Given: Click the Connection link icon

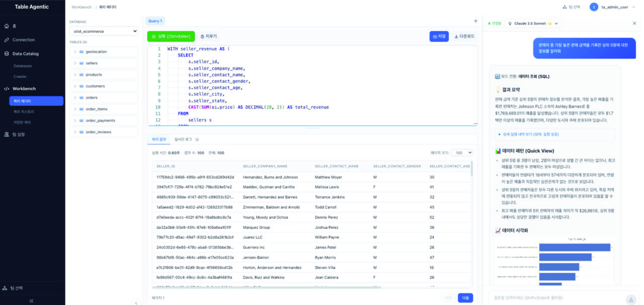Looking at the screenshot, I should click(7, 40).
